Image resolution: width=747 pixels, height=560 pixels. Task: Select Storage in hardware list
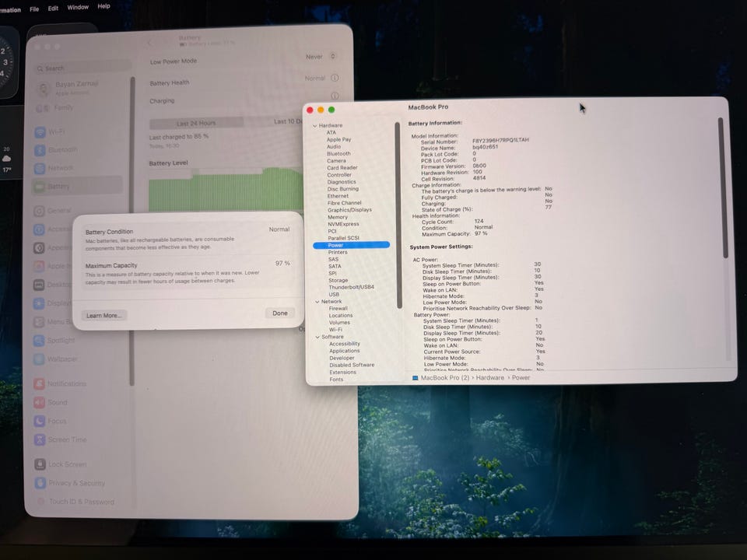338,280
